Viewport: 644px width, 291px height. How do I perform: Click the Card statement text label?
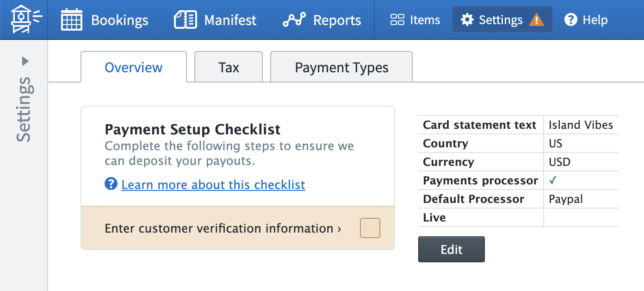pyautogui.click(x=480, y=125)
